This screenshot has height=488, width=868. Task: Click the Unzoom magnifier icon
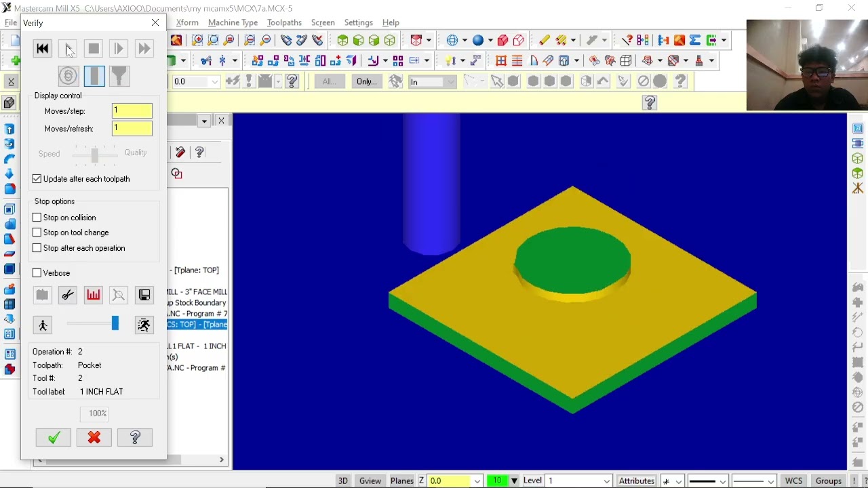pyautogui.click(x=266, y=41)
